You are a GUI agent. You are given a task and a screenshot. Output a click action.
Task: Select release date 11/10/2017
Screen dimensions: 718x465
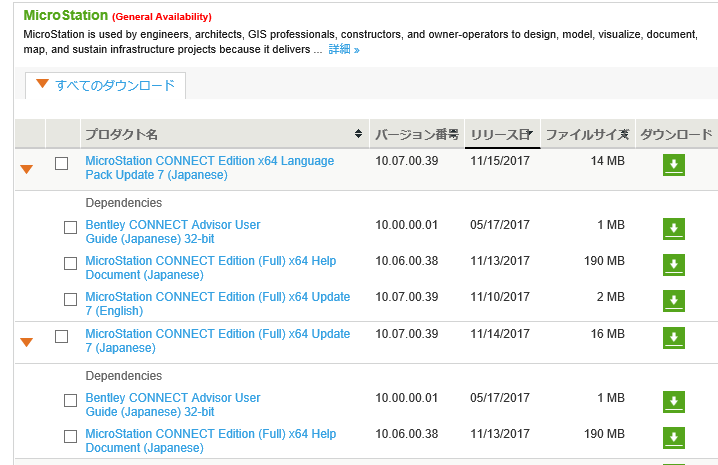point(500,297)
